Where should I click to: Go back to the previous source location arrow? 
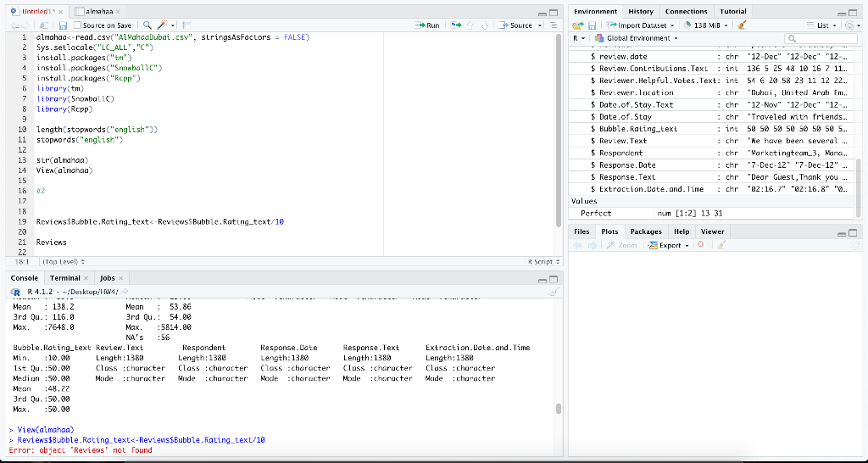pyautogui.click(x=14, y=25)
